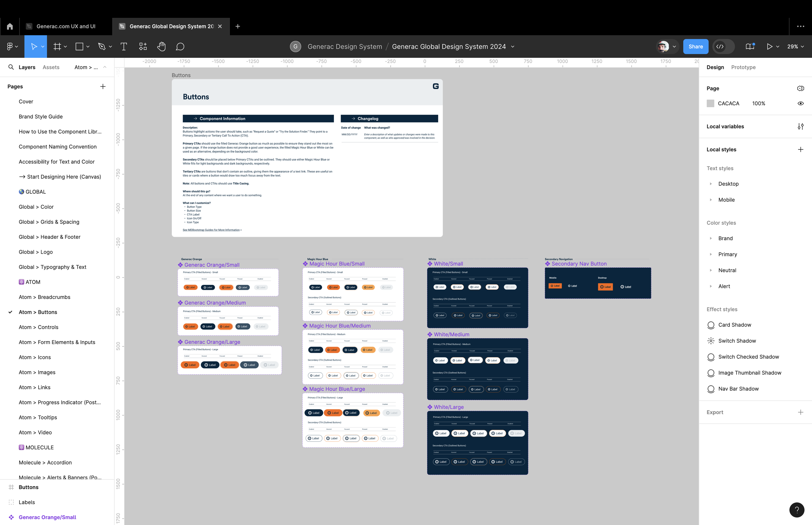The image size is (812, 525).
Task: Open user avatar dropdown
Action: pyautogui.click(x=674, y=47)
